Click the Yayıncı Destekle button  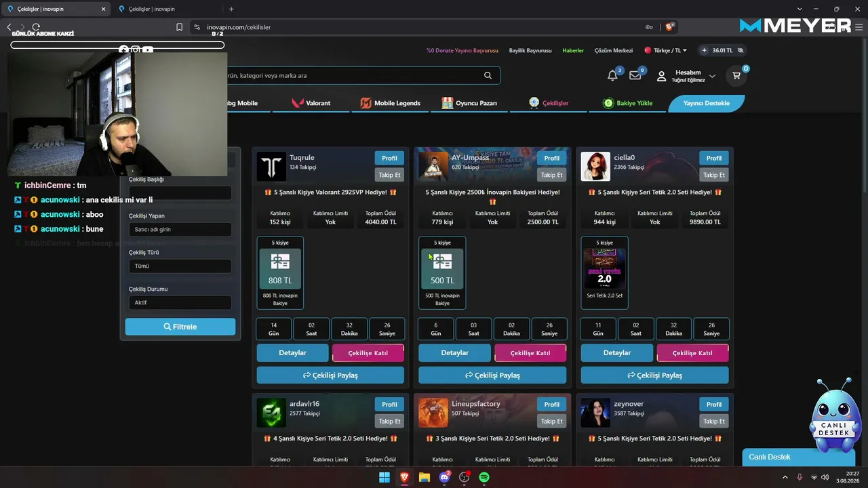pos(707,103)
